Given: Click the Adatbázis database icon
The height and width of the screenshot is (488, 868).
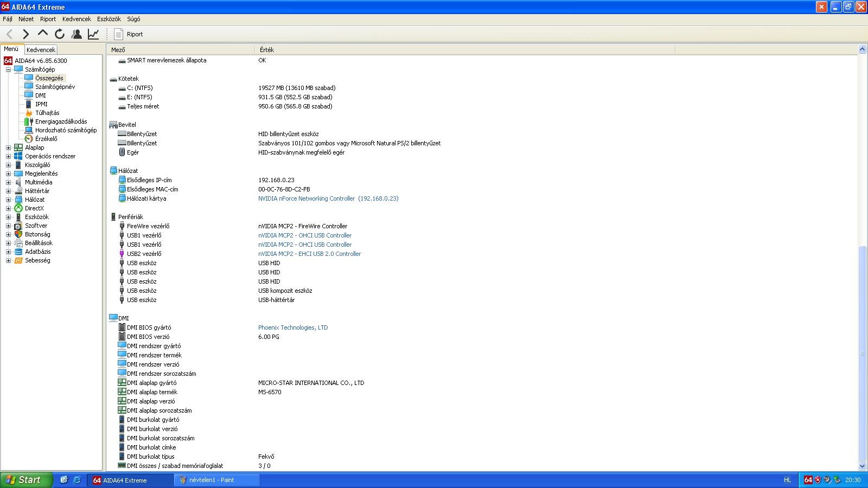Looking at the screenshot, I should pyautogui.click(x=18, y=252).
